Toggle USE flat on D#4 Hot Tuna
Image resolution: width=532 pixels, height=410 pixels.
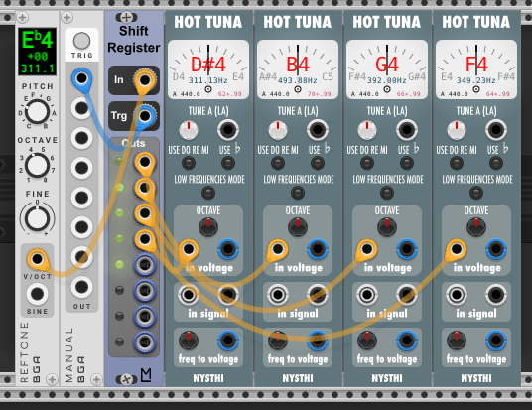228,163
